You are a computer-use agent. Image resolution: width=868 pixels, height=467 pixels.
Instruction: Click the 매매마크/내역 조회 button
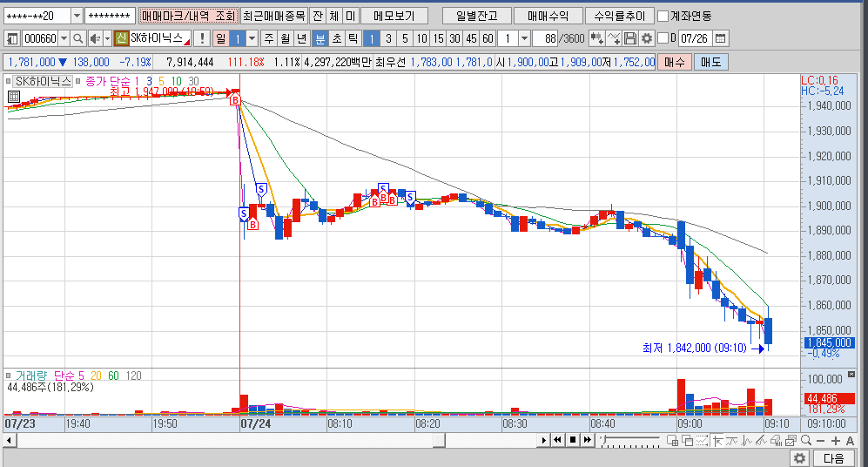pos(189,16)
